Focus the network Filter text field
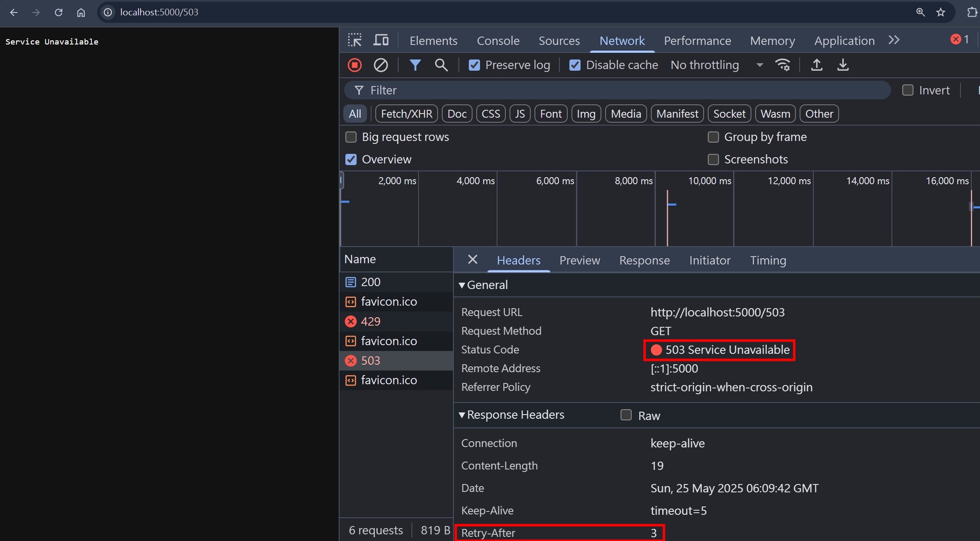 click(618, 90)
